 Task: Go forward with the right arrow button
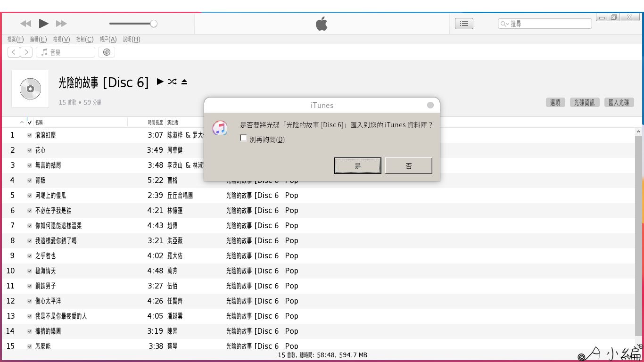coord(26,52)
